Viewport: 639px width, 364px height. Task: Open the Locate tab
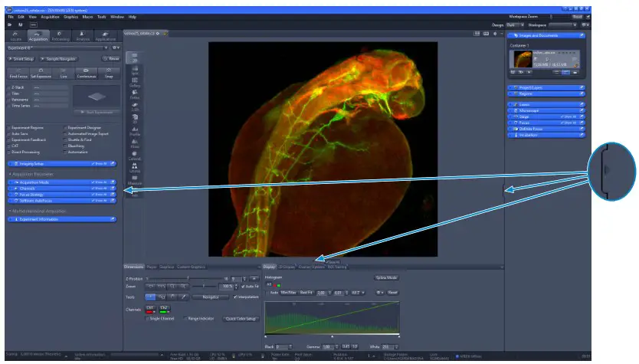tap(16, 36)
